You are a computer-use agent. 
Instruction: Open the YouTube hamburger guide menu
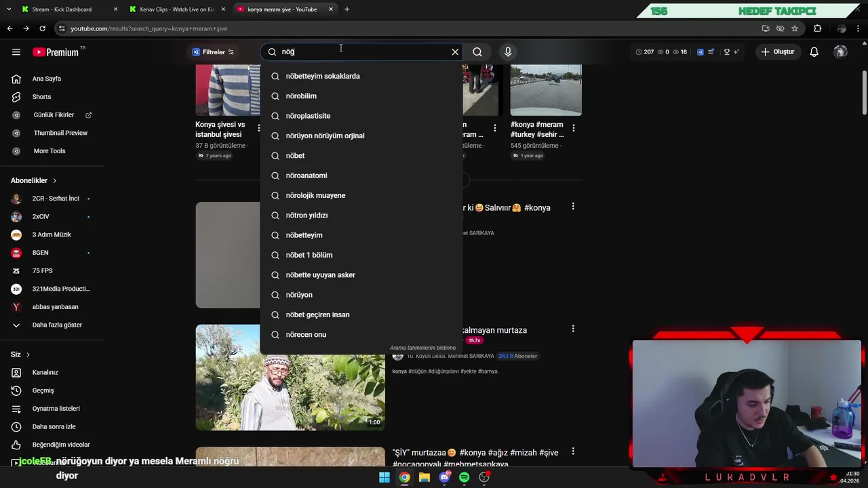point(16,52)
